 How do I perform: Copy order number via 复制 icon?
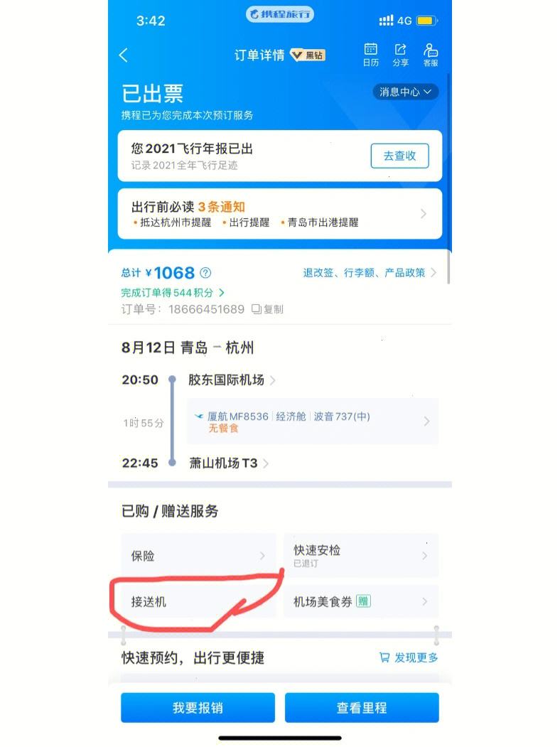tap(257, 309)
